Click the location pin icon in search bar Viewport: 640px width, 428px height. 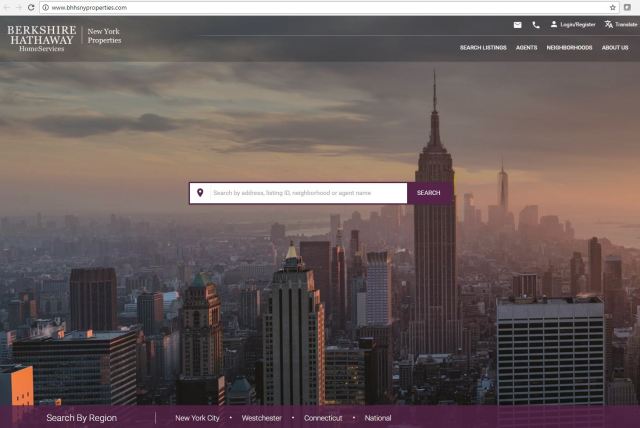(x=200, y=193)
